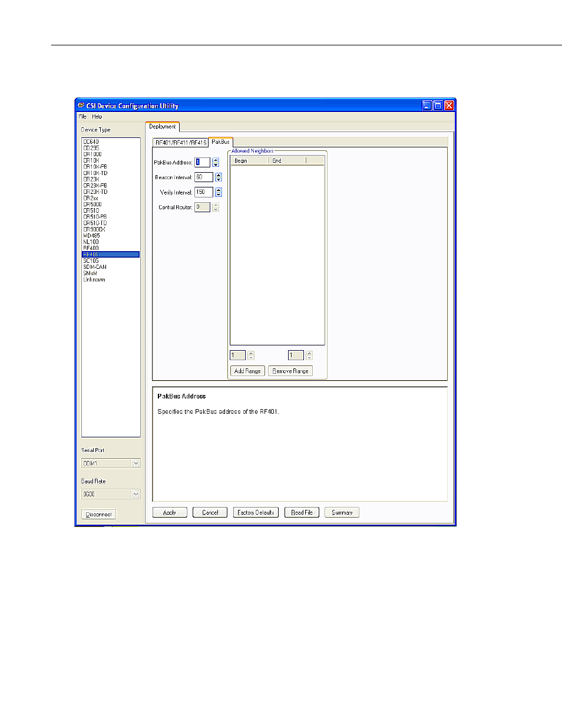Select CR9000X device type
Image resolution: width=562 pixels, height=728 pixels.
(x=94, y=229)
